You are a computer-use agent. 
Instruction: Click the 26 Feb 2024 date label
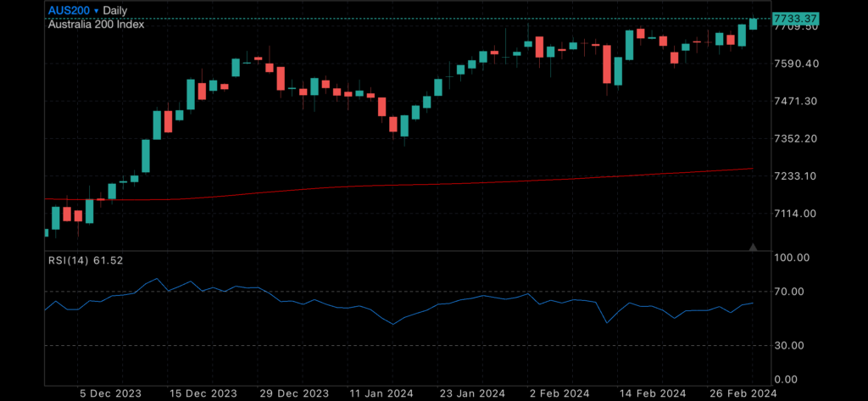click(x=743, y=394)
